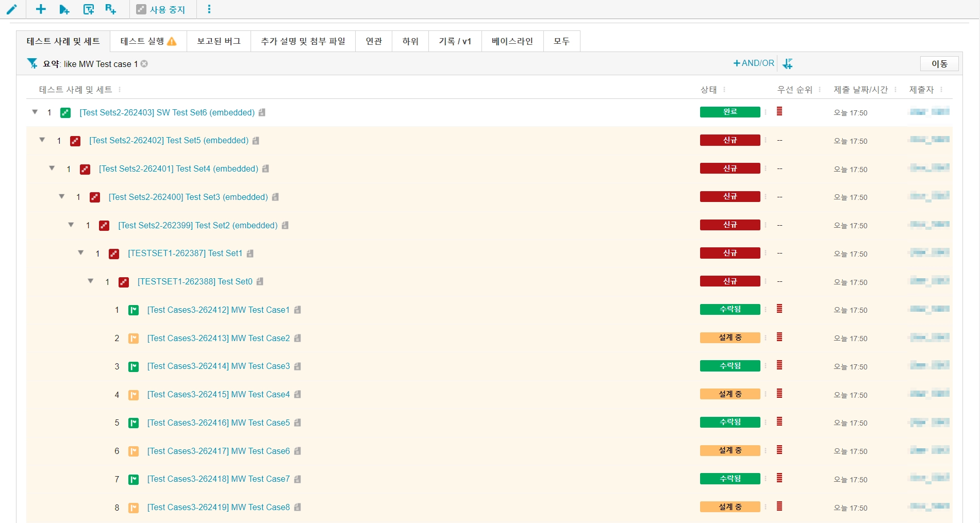Collapse the Test Set0 tree node
Viewport: 980px width, 523px height.
[x=91, y=281]
